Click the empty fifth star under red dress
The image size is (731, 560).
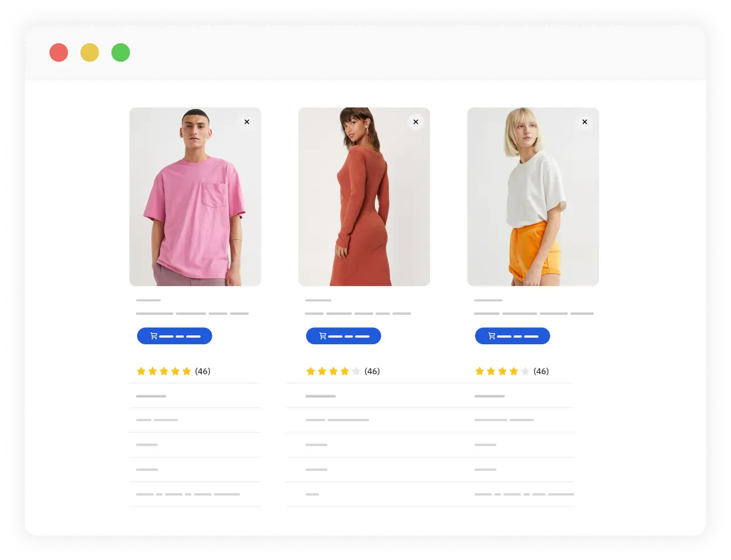coord(356,371)
